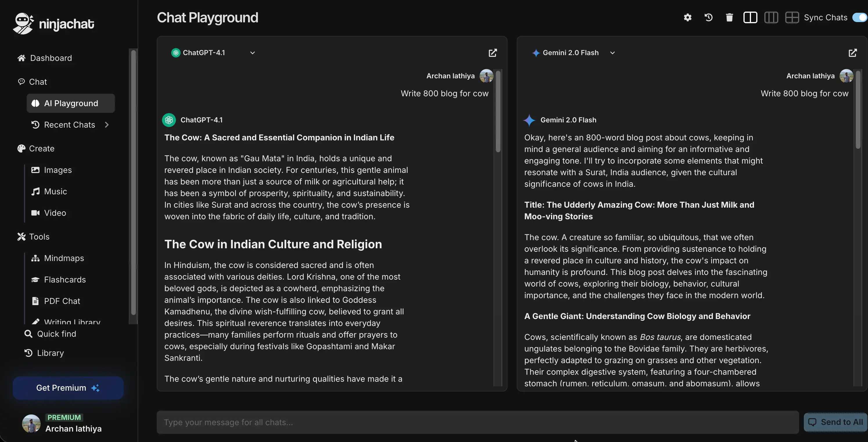Pop out the Gemini 2.0 Flash panel

click(x=853, y=53)
